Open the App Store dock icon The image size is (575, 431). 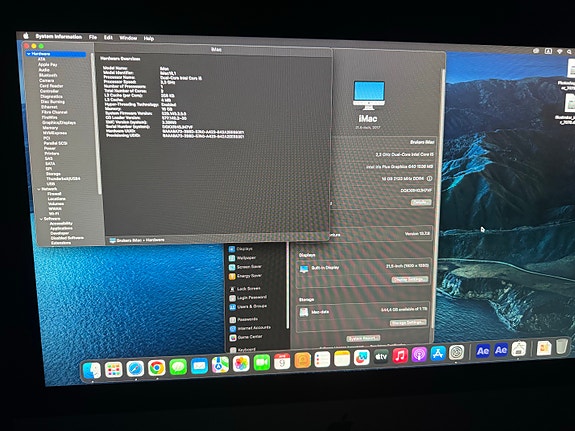pyautogui.click(x=438, y=354)
